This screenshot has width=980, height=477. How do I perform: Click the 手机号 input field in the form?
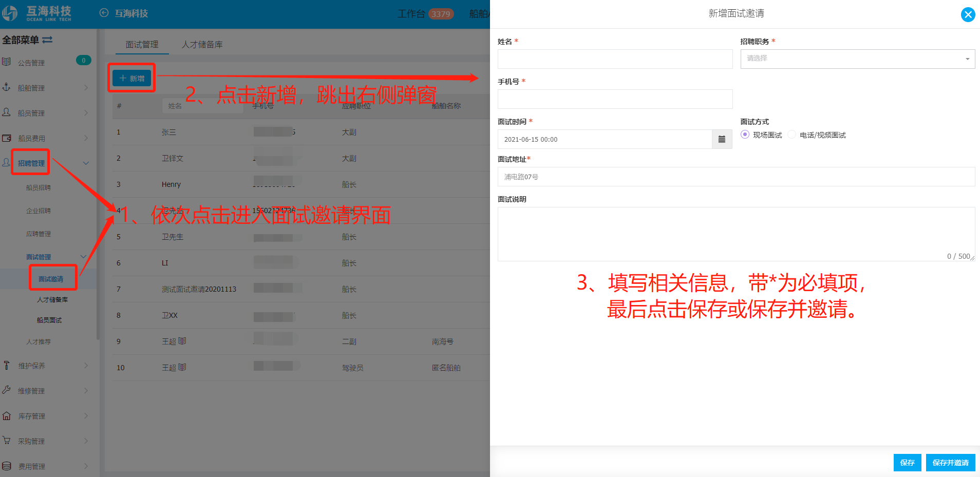(x=615, y=99)
